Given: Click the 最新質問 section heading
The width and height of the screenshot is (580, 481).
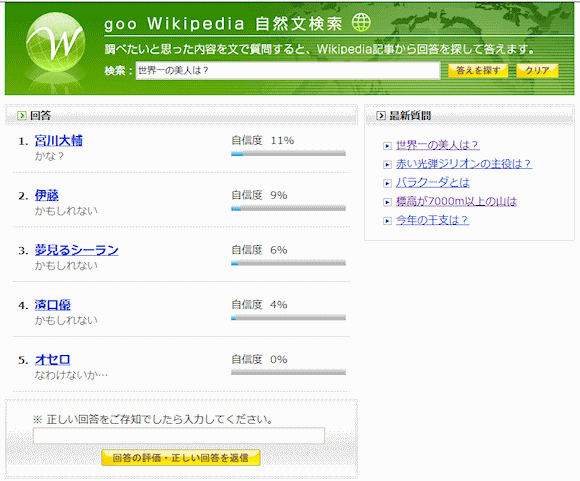Looking at the screenshot, I should (x=410, y=116).
